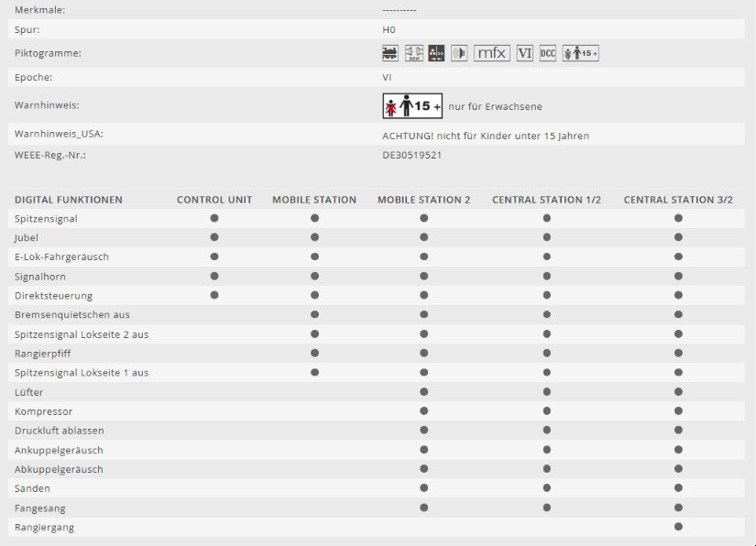Select the WEEE-Reg.-Nr. label
The height and width of the screenshot is (546, 756).
pyautogui.click(x=50, y=155)
